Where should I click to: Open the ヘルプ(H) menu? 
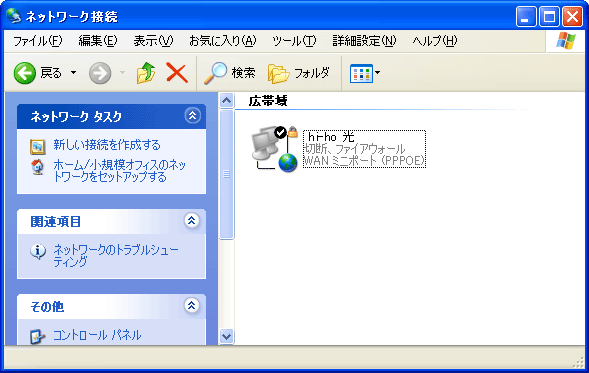tap(435, 41)
